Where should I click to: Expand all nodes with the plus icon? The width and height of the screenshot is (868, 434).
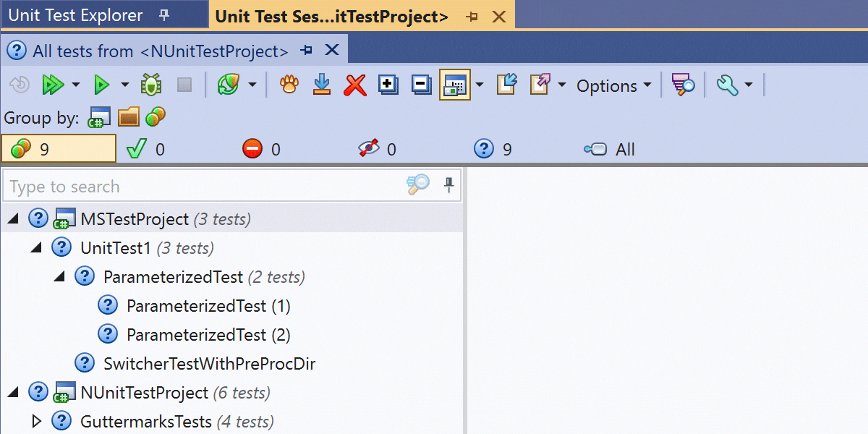point(388,85)
